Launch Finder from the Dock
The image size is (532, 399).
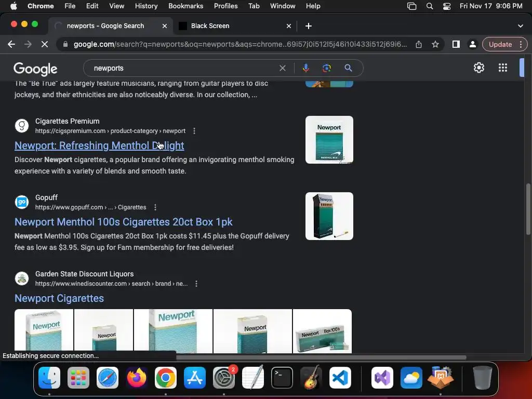click(x=49, y=378)
